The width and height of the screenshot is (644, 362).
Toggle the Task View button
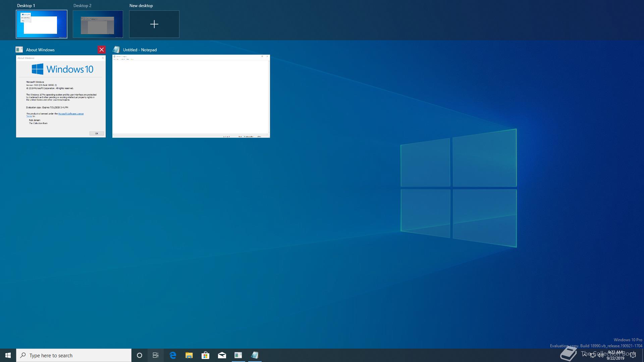coord(156,355)
